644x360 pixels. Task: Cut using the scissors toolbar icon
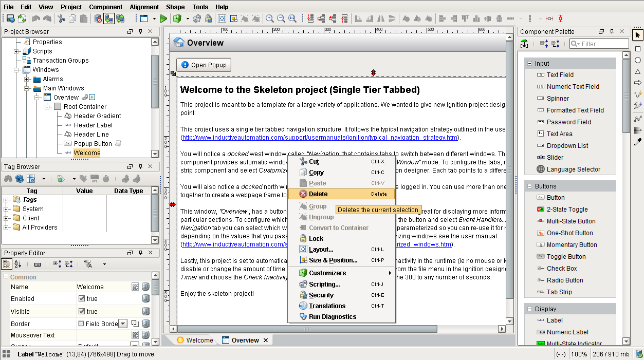pos(60,17)
